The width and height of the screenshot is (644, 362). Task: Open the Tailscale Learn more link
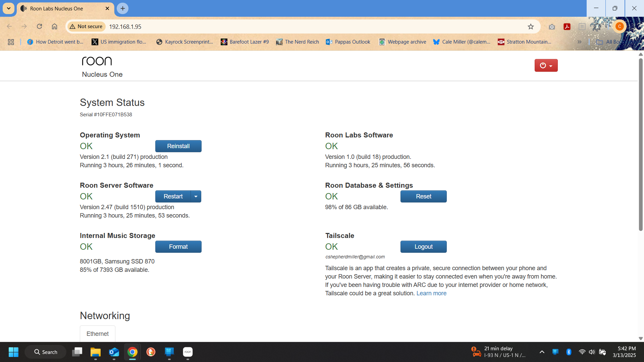[431, 293]
